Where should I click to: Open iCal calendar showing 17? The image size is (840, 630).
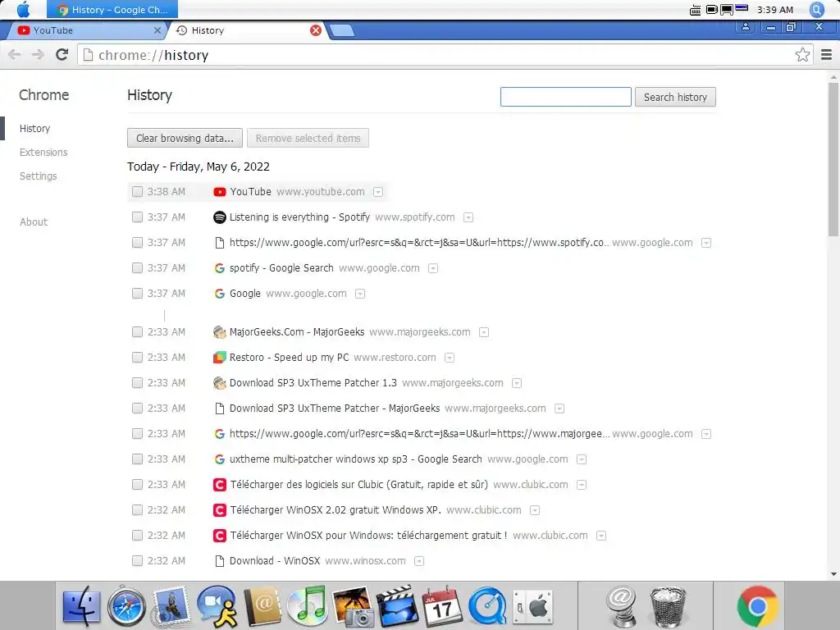[442, 607]
